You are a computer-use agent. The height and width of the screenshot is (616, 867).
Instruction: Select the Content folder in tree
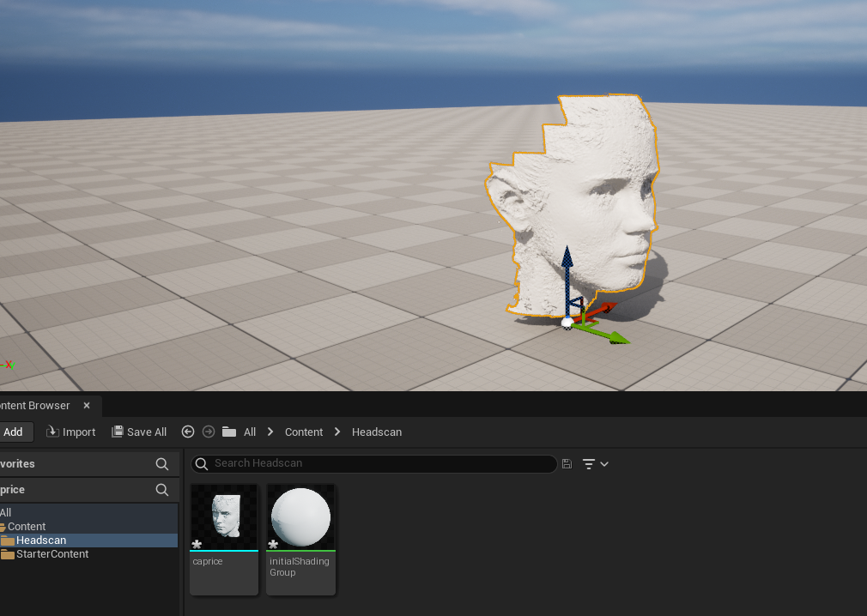coord(27,526)
